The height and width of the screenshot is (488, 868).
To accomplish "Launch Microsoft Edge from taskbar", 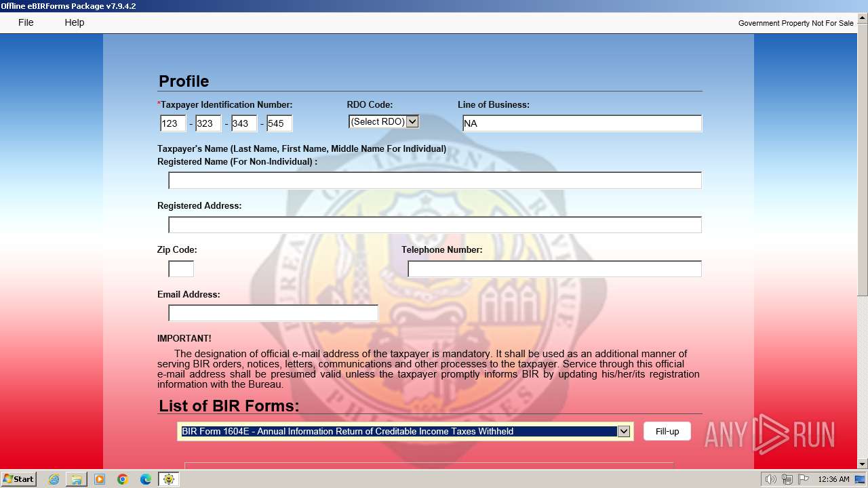I will click(146, 479).
